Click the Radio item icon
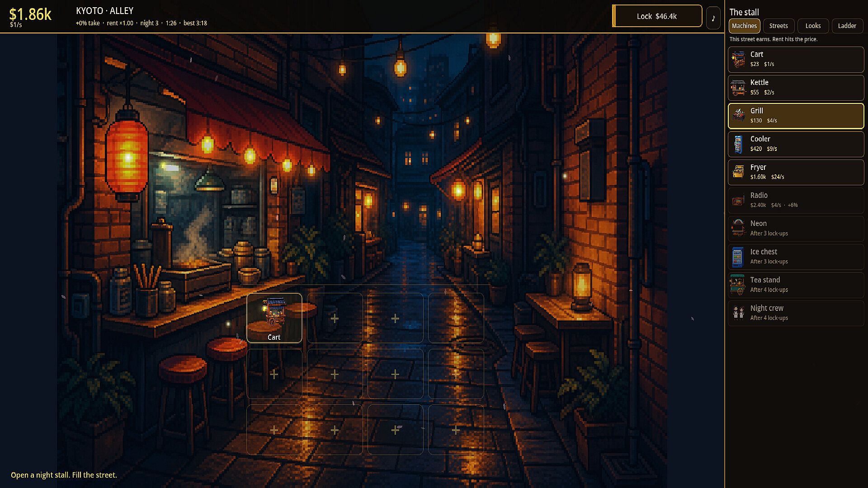This screenshot has height=488, width=868. [738, 200]
